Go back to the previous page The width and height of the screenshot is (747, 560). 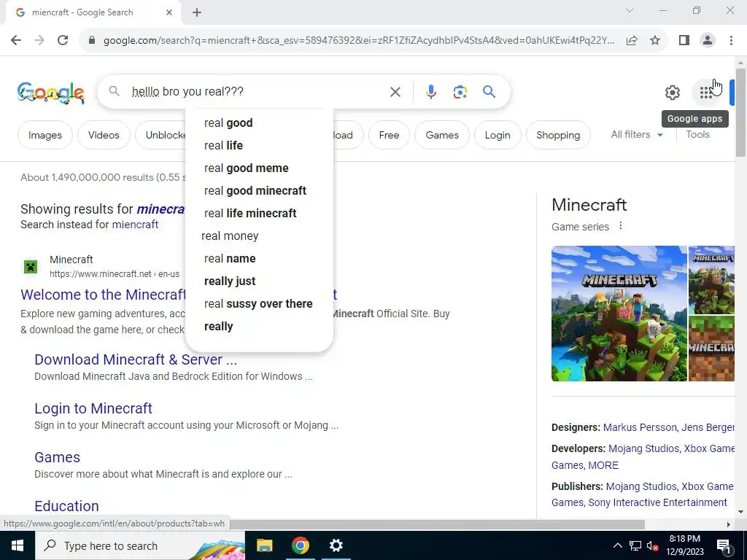click(x=16, y=41)
